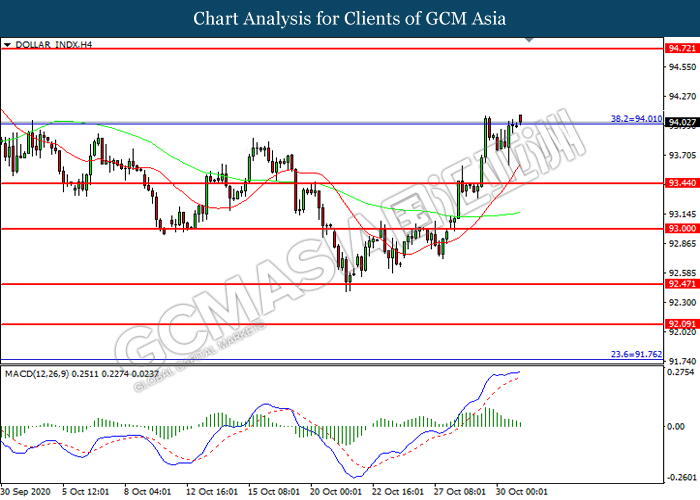Click the 38.2=94.010 Fibonacci label
Image resolution: width=700 pixels, height=500 pixels.
coord(636,119)
